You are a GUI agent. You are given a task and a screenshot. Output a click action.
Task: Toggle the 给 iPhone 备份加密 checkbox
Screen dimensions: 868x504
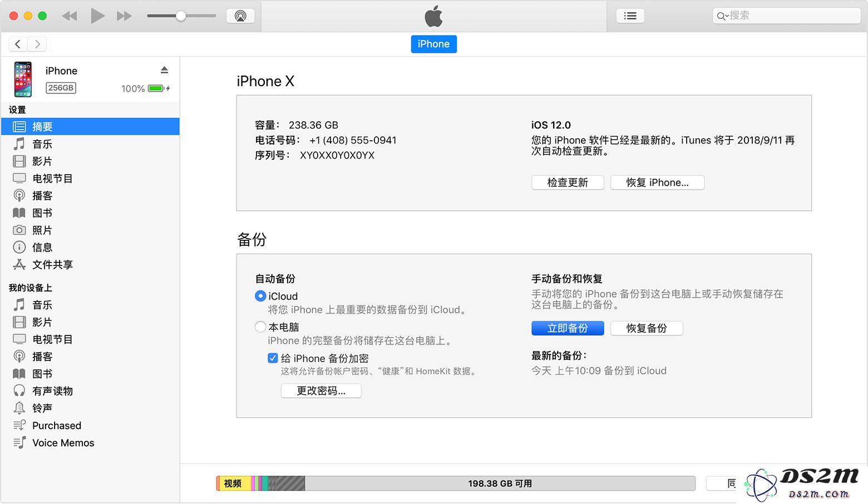[273, 358]
